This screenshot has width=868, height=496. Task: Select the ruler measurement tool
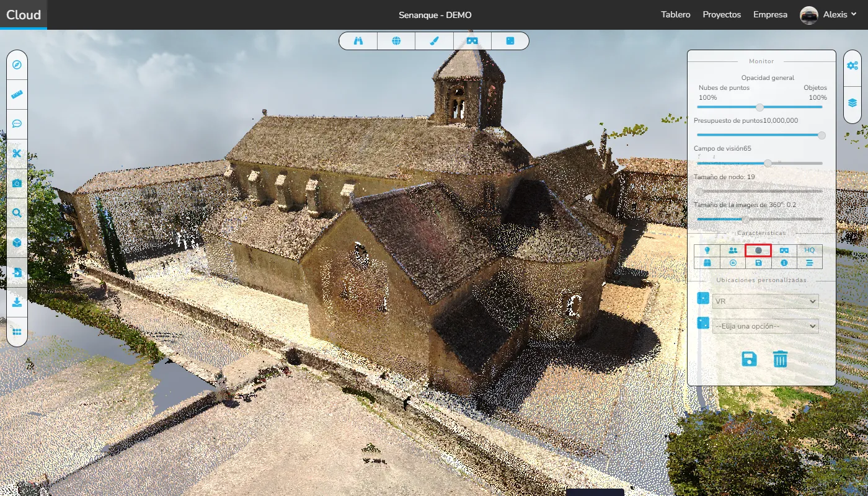click(x=17, y=94)
